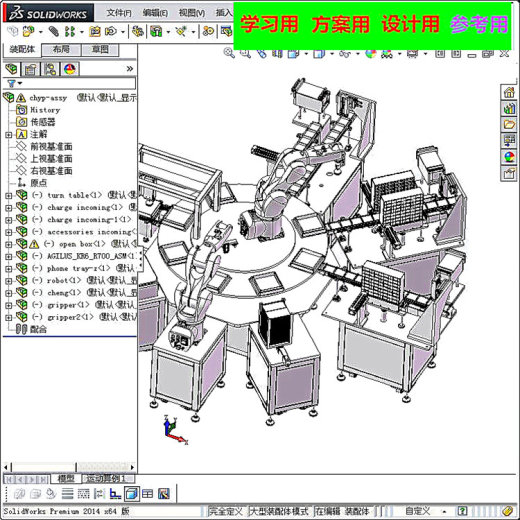
Task: Click left arrow of tree horizontal scrollbar
Action: pyautogui.click(x=6, y=467)
